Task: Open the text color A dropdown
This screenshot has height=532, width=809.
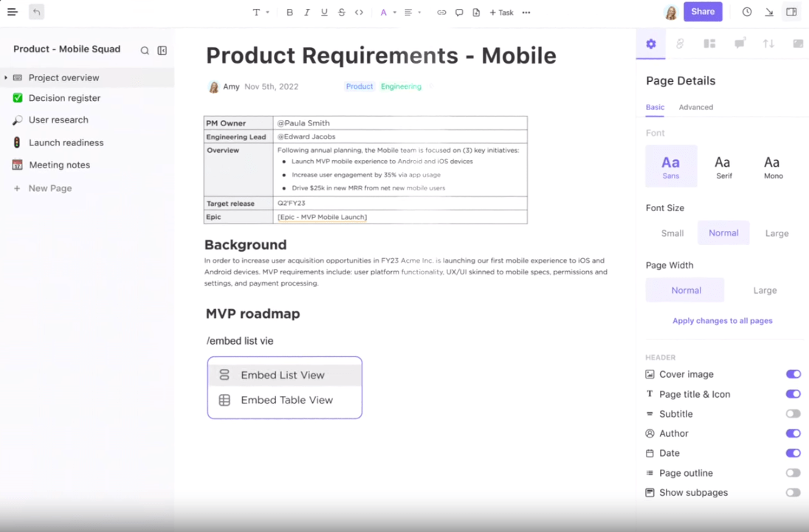Action: tap(388, 13)
